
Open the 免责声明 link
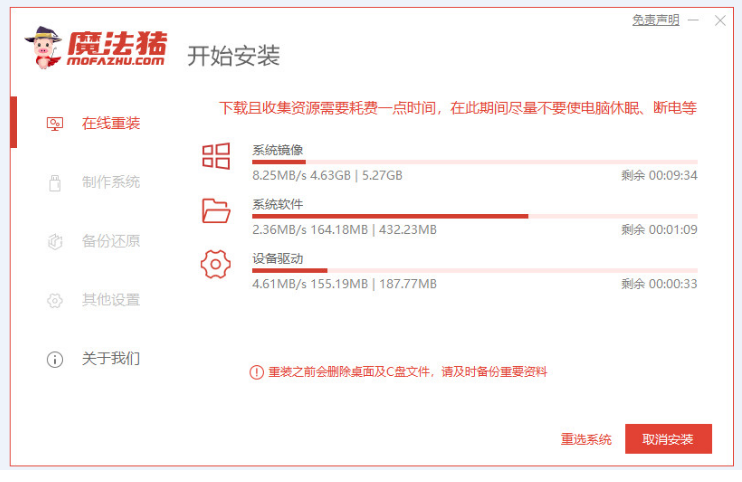[655, 20]
